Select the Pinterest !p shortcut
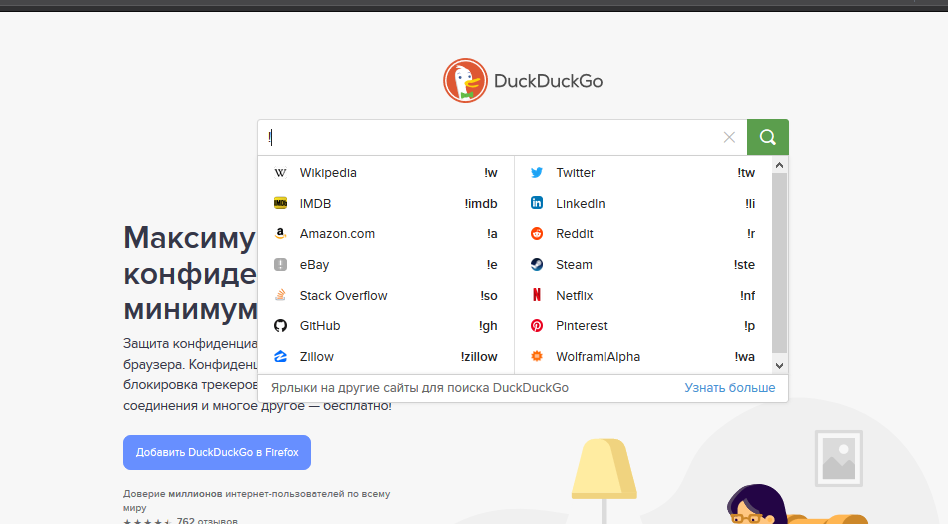Image resolution: width=948 pixels, height=524 pixels. (642, 326)
